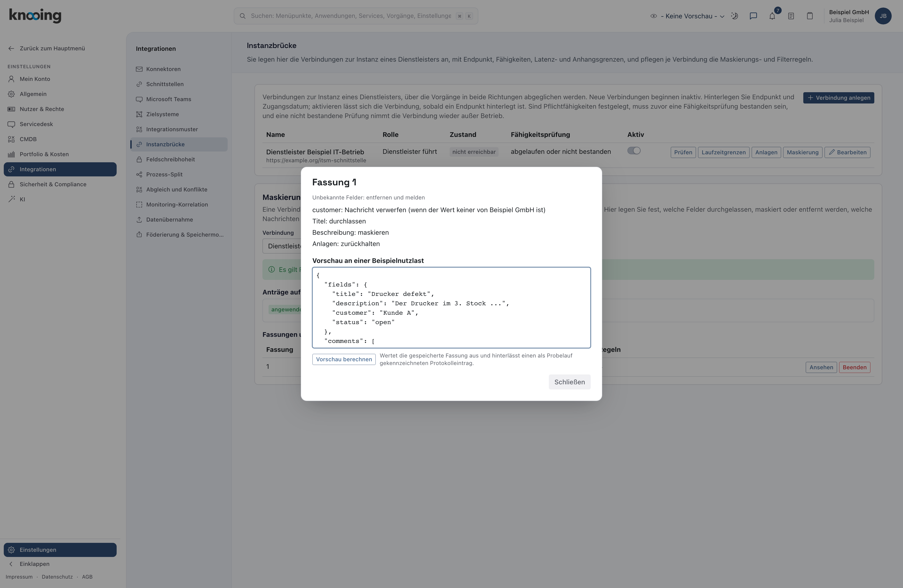Viewport: 903px width, 588px height.
Task: Click the search magnifier icon
Action: click(243, 16)
